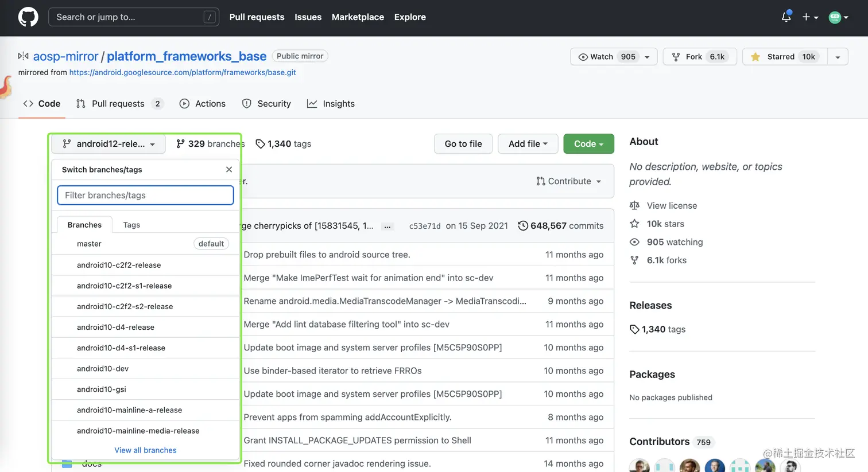Viewport: 868px width, 472px height.
Task: Open first contributor avatar
Action: pyautogui.click(x=640, y=466)
